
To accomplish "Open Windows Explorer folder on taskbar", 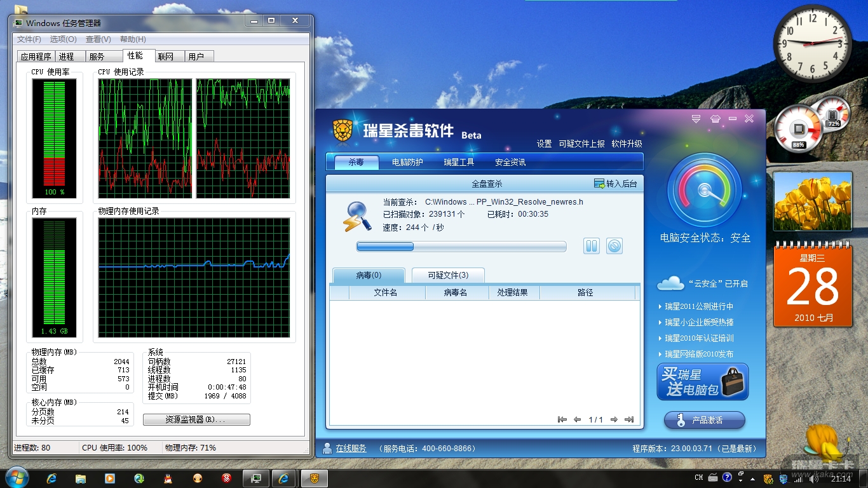I will coord(81,478).
